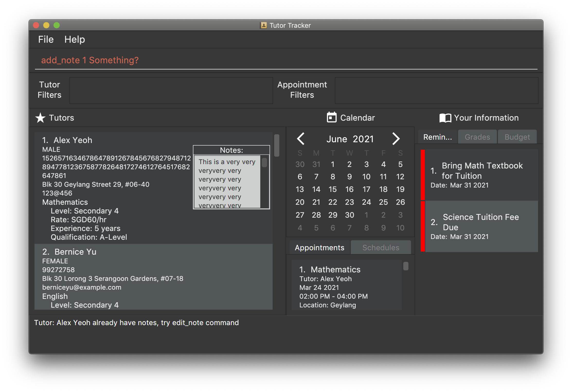Select the Bernice Yu tutor card
This screenshot has width=572, height=392.
pos(153,277)
